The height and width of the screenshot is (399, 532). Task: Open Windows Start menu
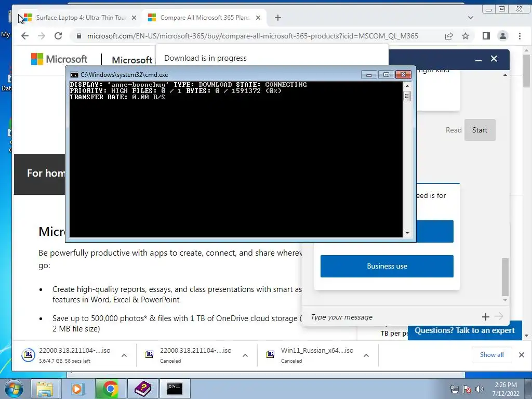14,389
